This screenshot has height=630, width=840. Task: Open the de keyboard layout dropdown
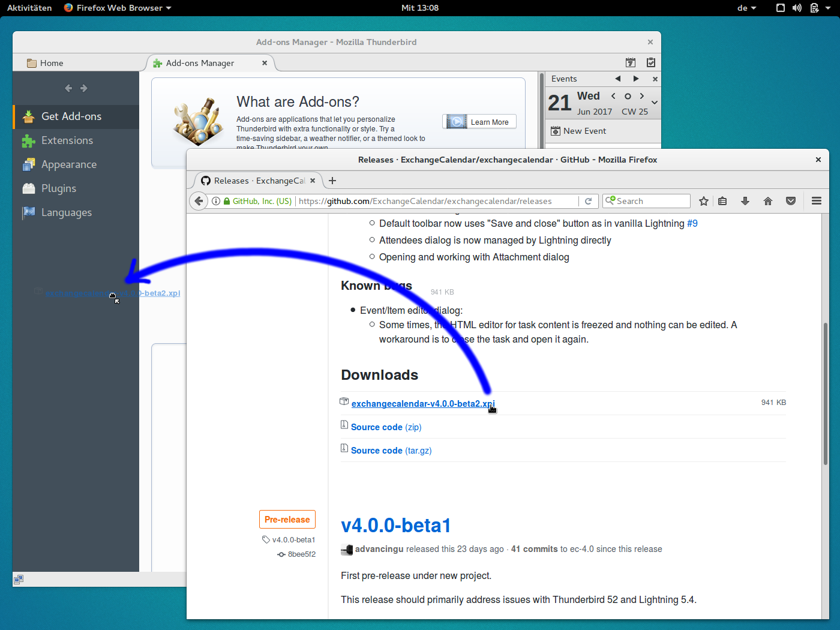point(747,8)
